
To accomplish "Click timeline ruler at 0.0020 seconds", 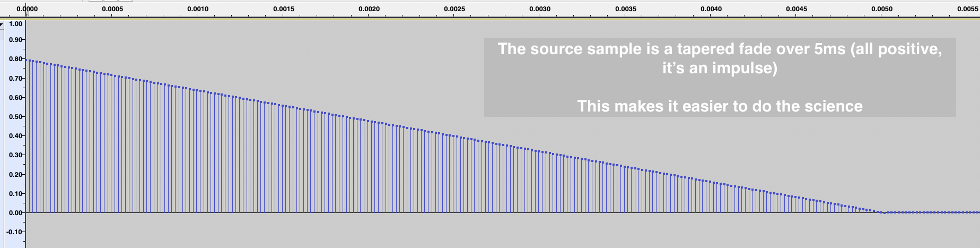I will (x=369, y=9).
